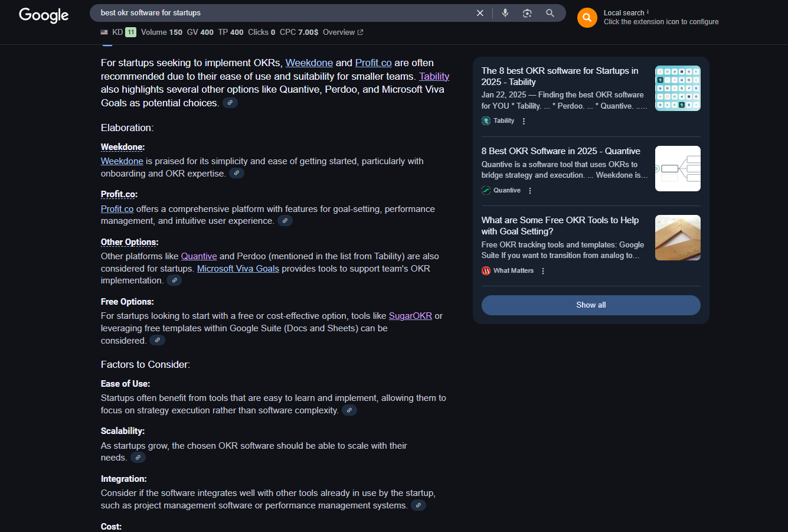Click the 'Clicks 0' metric
The image size is (788, 532).
pos(261,32)
